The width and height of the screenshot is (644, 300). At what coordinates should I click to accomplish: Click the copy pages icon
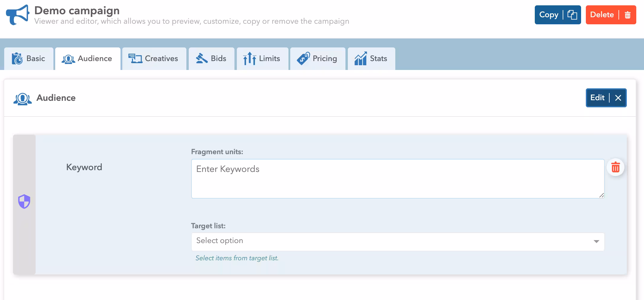(x=572, y=15)
